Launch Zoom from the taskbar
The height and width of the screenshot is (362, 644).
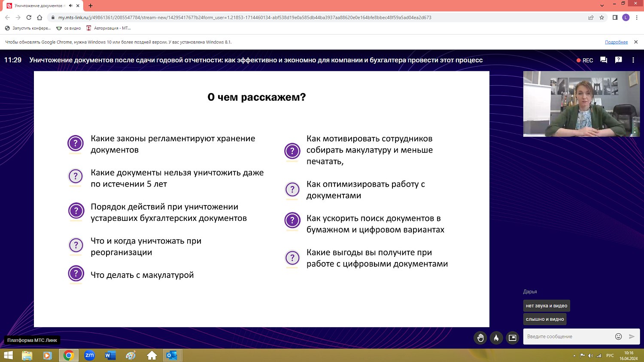point(89,355)
